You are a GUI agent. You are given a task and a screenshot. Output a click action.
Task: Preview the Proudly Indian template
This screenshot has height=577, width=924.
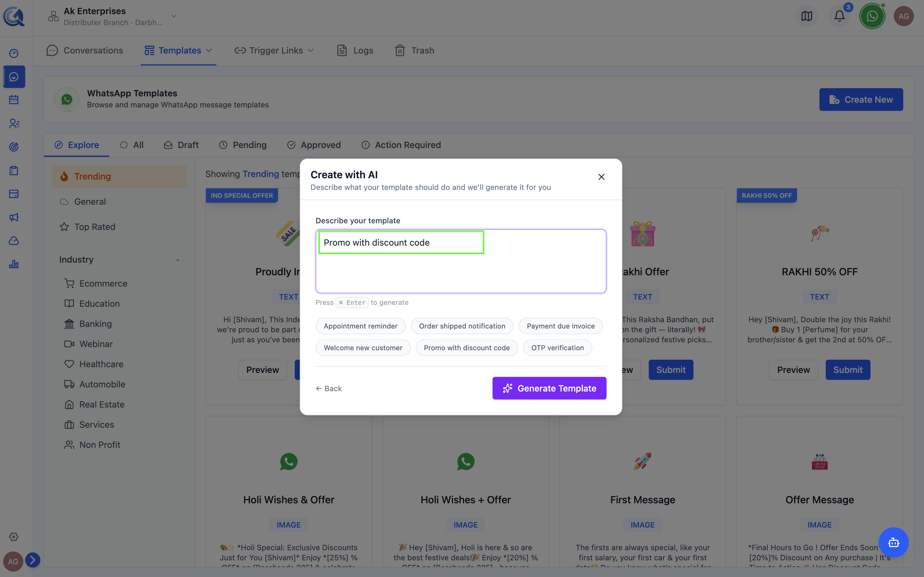coord(262,370)
